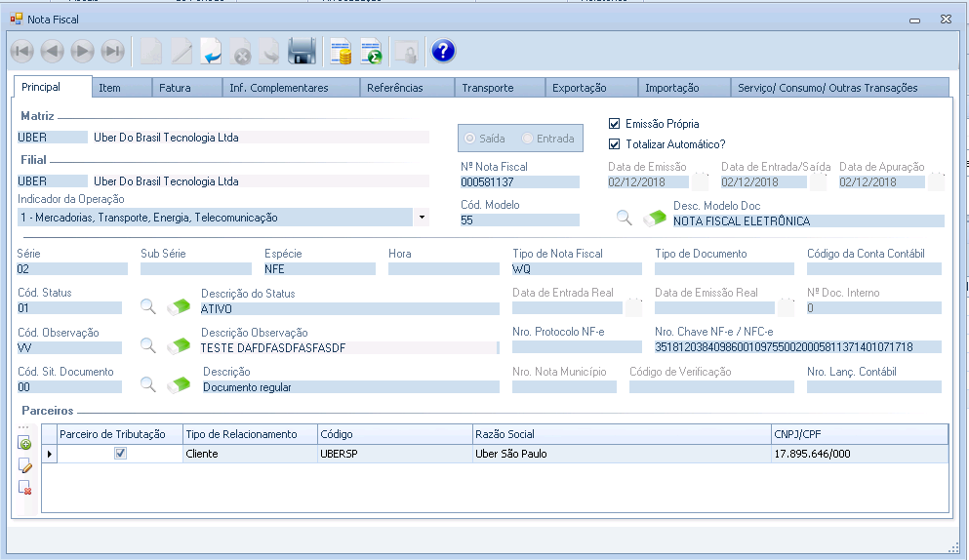Open the Data de Apuração date picker
The image size is (969, 560).
pyautogui.click(x=937, y=181)
